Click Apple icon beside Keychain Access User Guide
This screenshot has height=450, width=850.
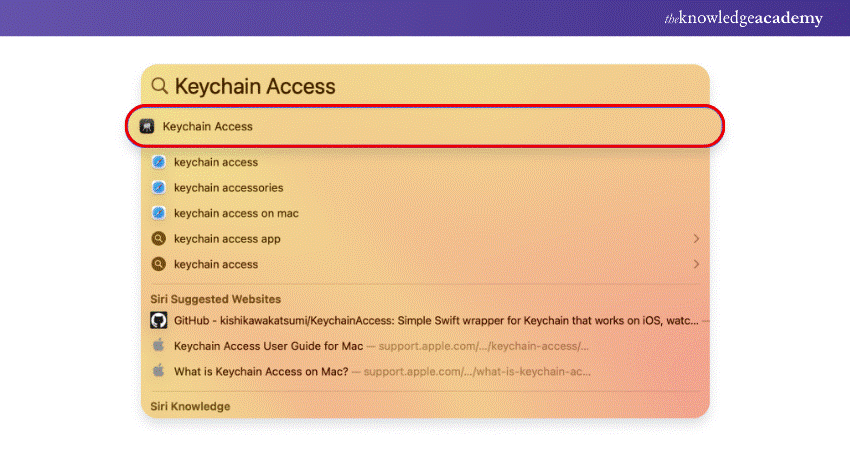158,346
